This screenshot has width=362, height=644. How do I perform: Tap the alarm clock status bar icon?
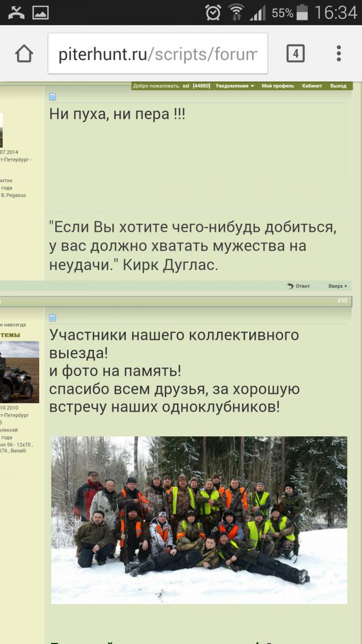(213, 12)
